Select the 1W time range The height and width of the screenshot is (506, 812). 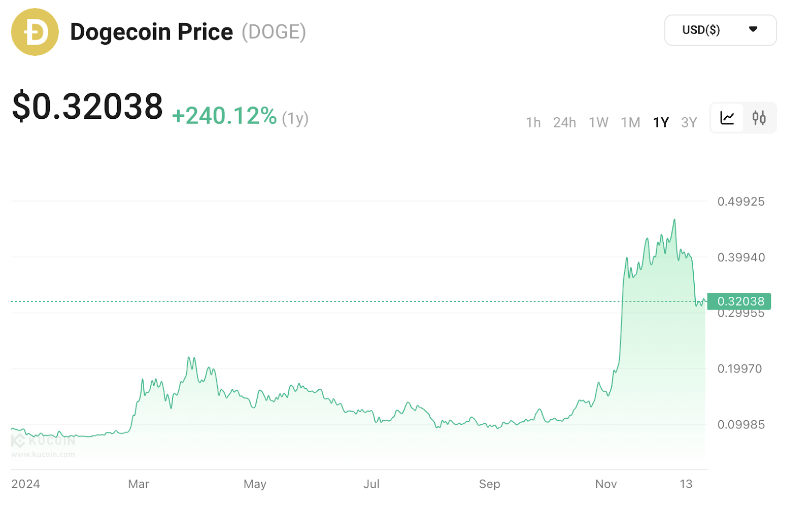click(x=598, y=122)
